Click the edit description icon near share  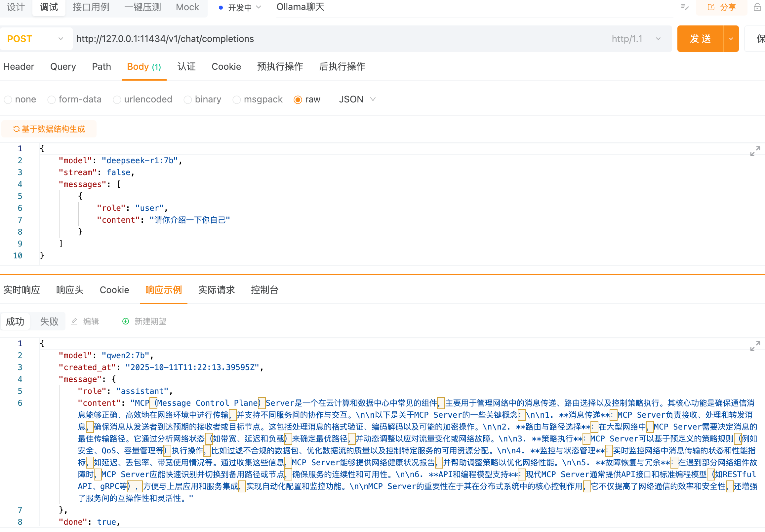[x=685, y=7]
